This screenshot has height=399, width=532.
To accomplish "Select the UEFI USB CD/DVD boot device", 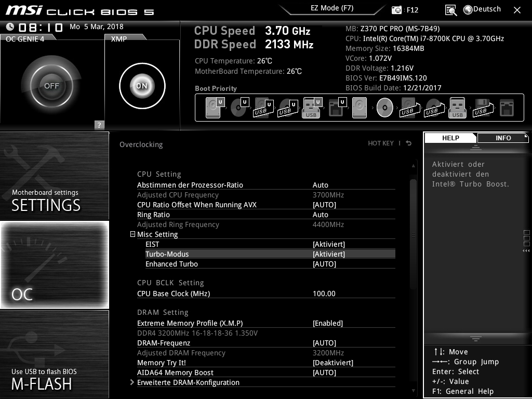I will 288,108.
